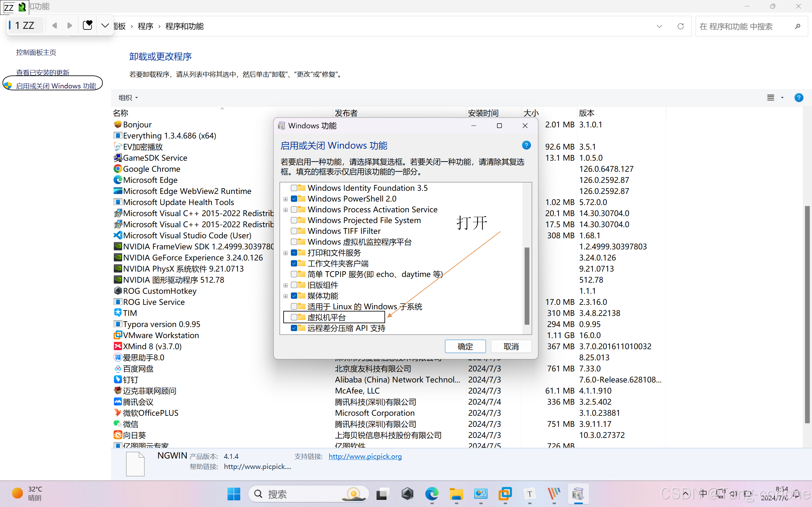Expand the 媒体功能 tree node
This screenshot has width=812, height=507.
285,296
